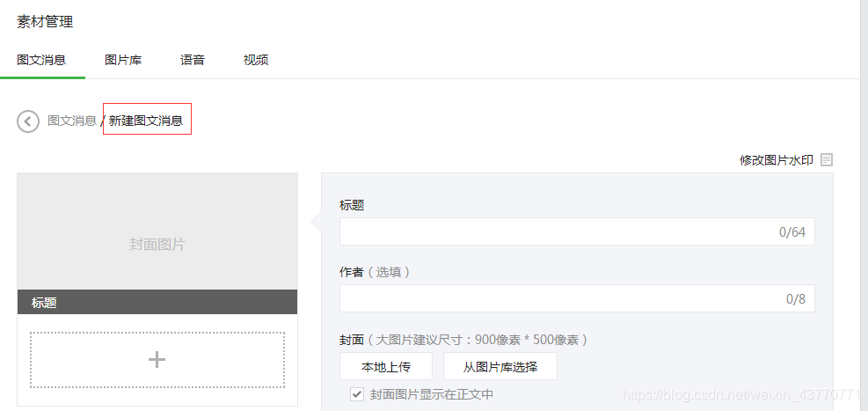Click the 封面 size hint label
The image size is (868, 411).
(x=463, y=340)
